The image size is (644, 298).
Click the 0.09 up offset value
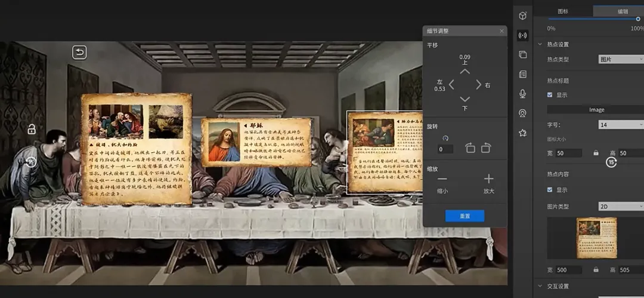465,57
